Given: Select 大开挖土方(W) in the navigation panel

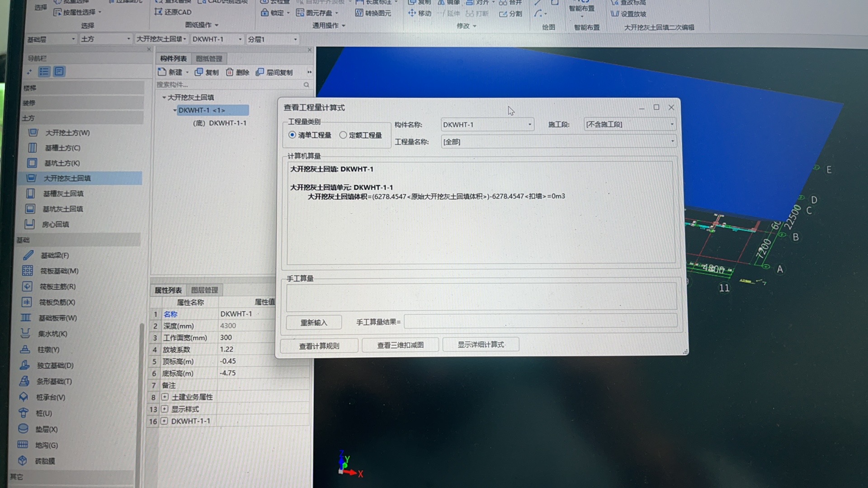Looking at the screenshot, I should pyautogui.click(x=67, y=133).
